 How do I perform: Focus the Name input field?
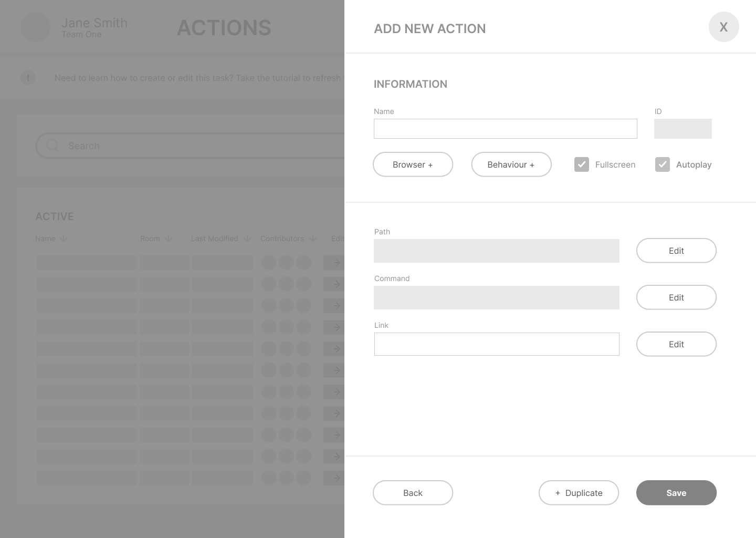point(505,129)
